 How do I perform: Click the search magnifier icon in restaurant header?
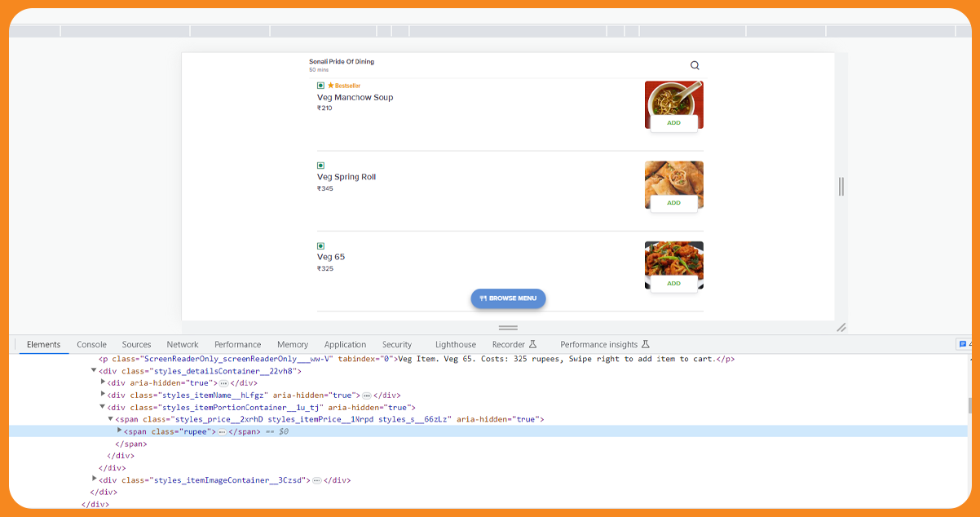(x=695, y=65)
